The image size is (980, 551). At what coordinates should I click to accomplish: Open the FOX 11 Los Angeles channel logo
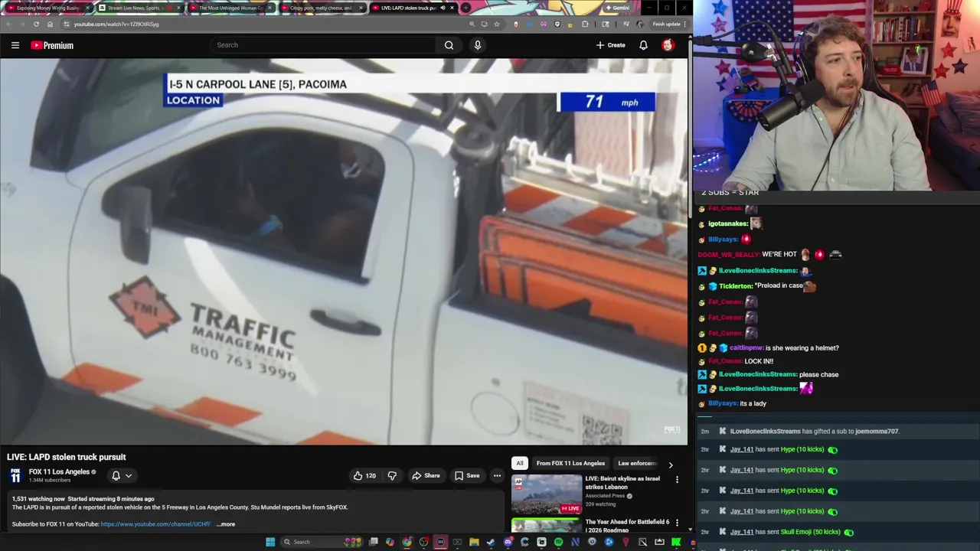point(15,475)
